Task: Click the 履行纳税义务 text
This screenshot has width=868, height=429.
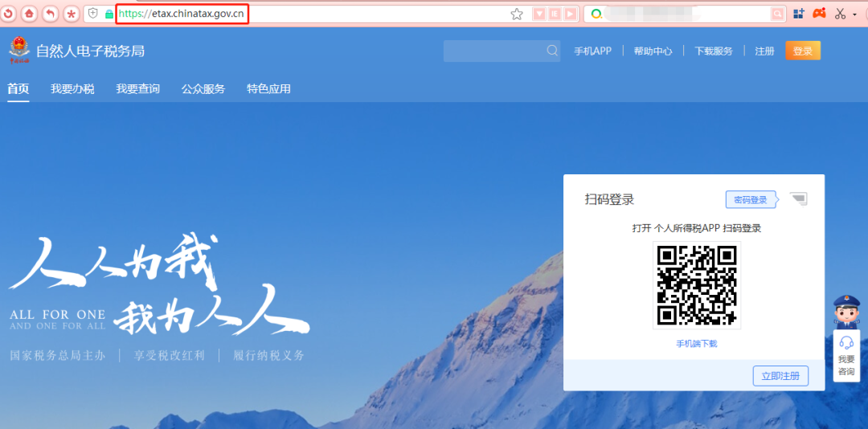Action: pyautogui.click(x=269, y=355)
